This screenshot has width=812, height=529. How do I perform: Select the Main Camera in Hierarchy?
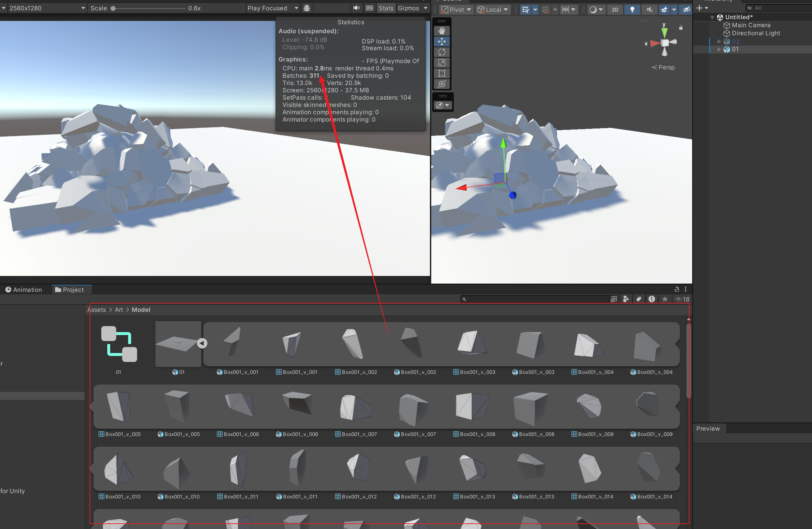pyautogui.click(x=751, y=25)
